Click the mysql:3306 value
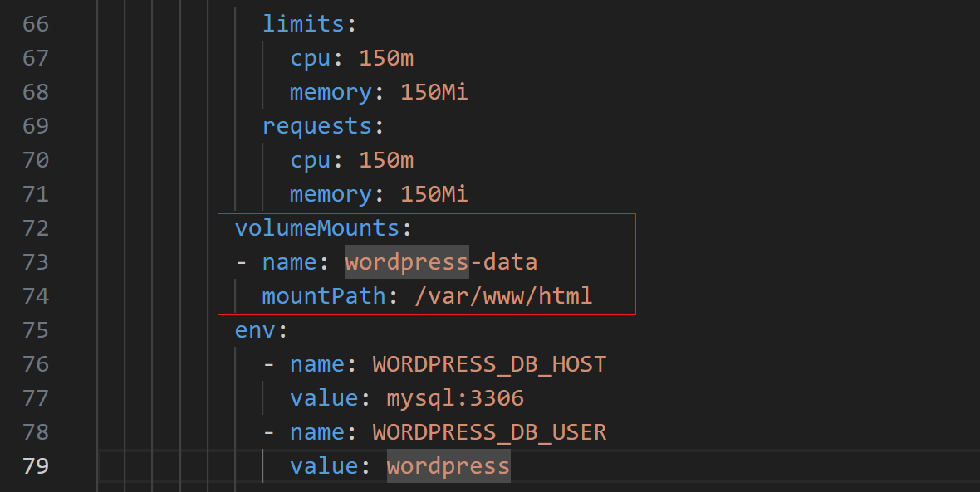Screen dimensions: 980x492 pyautogui.click(x=455, y=399)
